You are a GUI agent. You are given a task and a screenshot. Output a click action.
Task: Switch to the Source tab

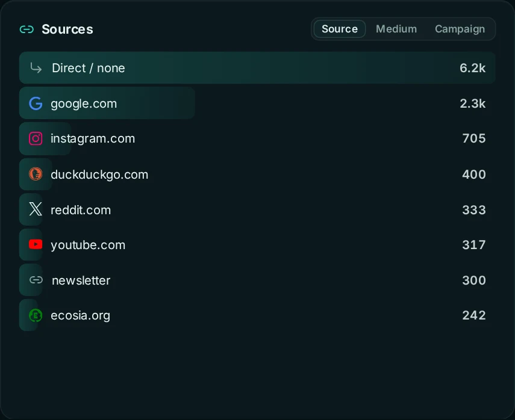pyautogui.click(x=340, y=29)
